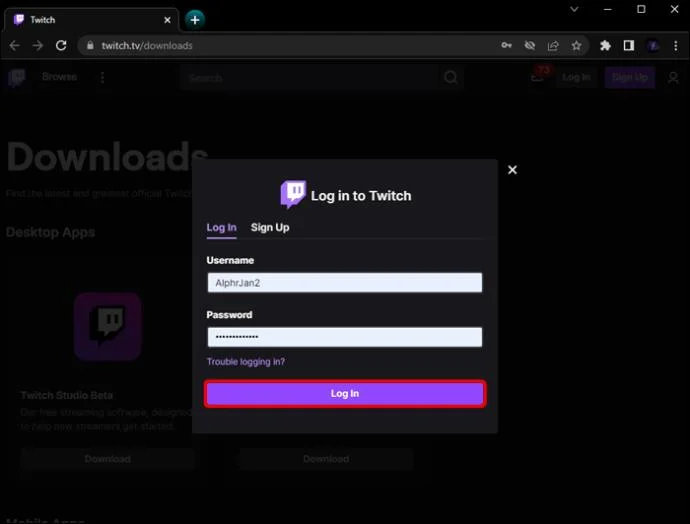The image size is (690, 524).
Task: Click the Twitch logo in dialog header
Action: coord(293,194)
